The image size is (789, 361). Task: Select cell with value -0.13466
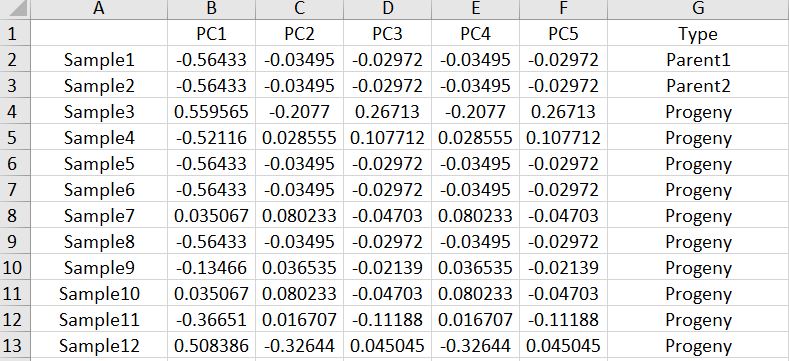click(211, 268)
